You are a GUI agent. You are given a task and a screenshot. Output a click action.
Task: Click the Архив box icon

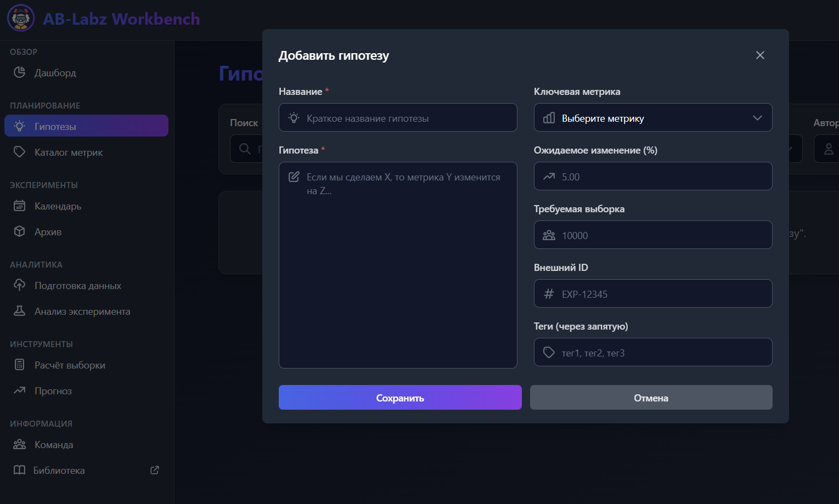coord(20,231)
